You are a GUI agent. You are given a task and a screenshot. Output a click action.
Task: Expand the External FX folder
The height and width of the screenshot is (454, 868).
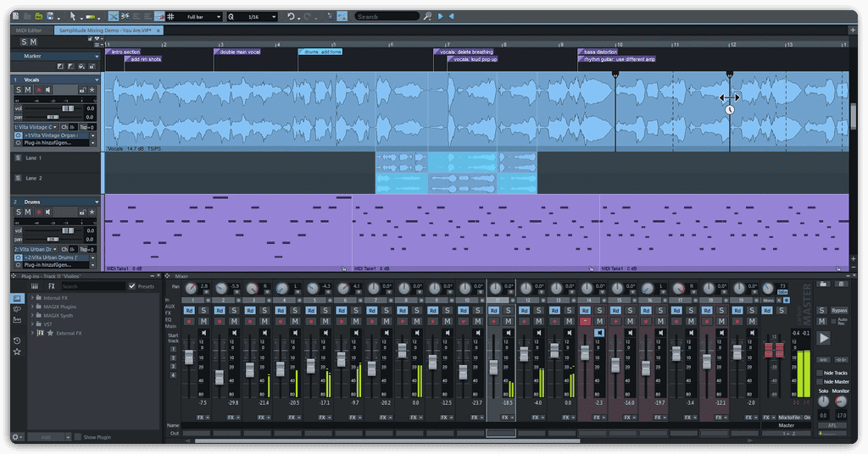pyautogui.click(x=32, y=333)
